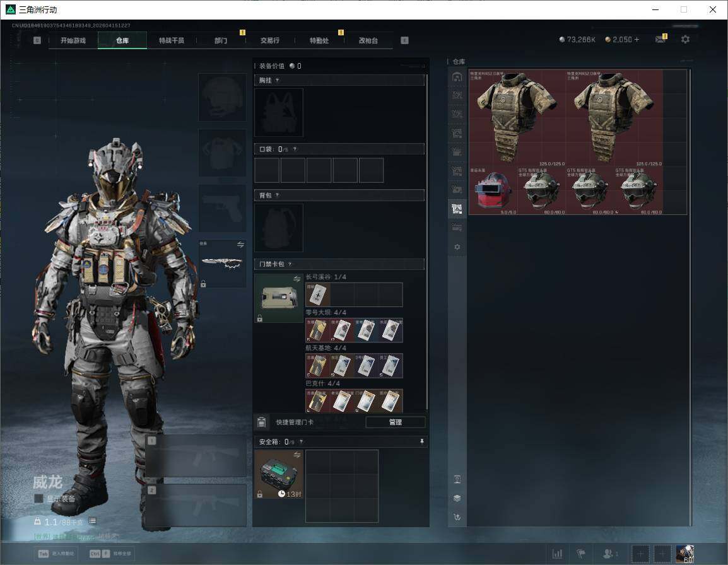Select the keycard case item

point(279,298)
